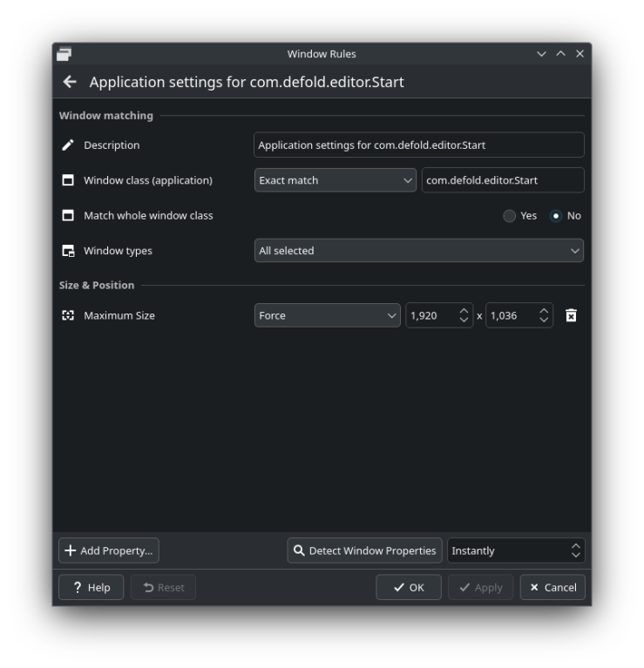
Task: Click the com.defold.editor.Start window class field
Action: (x=503, y=180)
